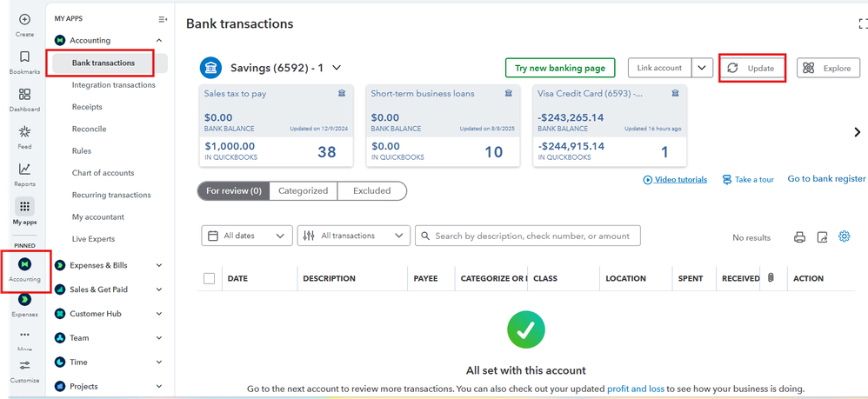Open the All transactions filter dropdown
The image size is (868, 399).
(353, 236)
